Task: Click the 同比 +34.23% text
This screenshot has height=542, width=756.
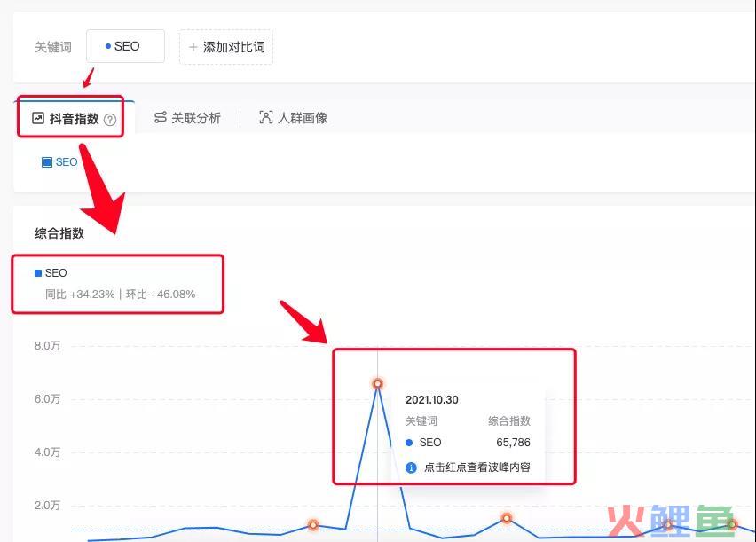Action: (x=80, y=295)
